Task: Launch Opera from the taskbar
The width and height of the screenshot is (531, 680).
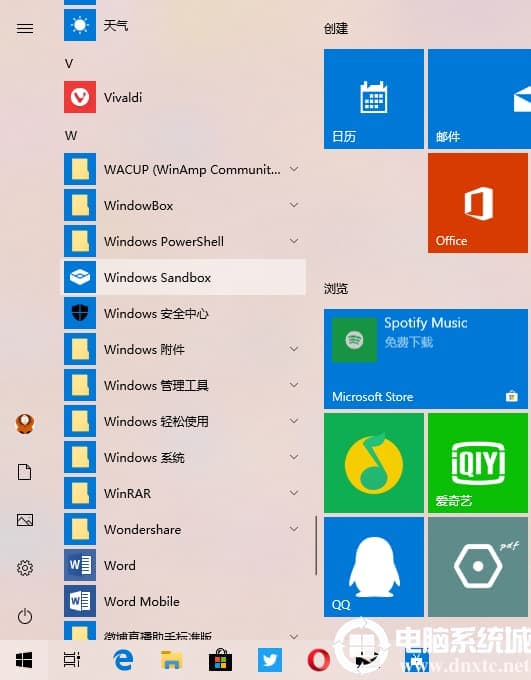Action: 318,660
